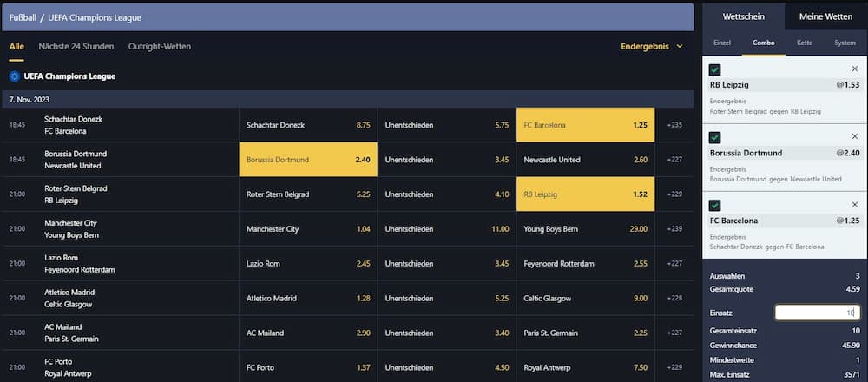Viewport: 868px width, 382px height.
Task: Open the Endergebnis market dropdown
Action: [652, 46]
